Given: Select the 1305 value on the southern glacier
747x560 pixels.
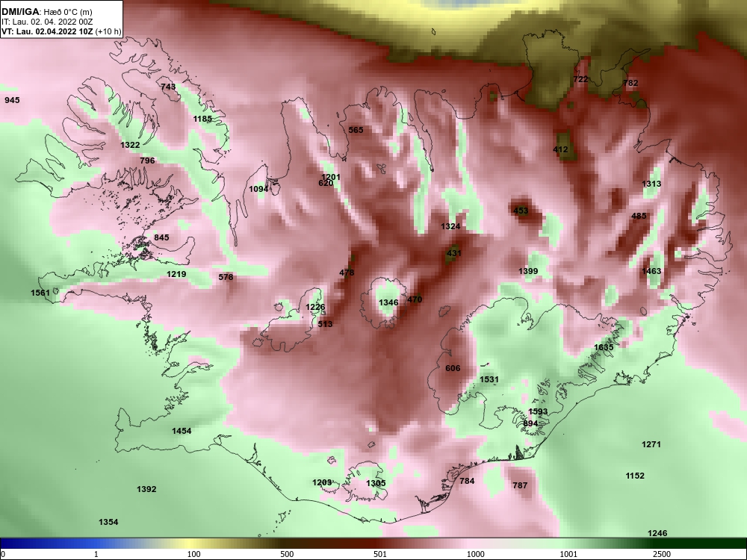Looking at the screenshot, I should (376, 483).
